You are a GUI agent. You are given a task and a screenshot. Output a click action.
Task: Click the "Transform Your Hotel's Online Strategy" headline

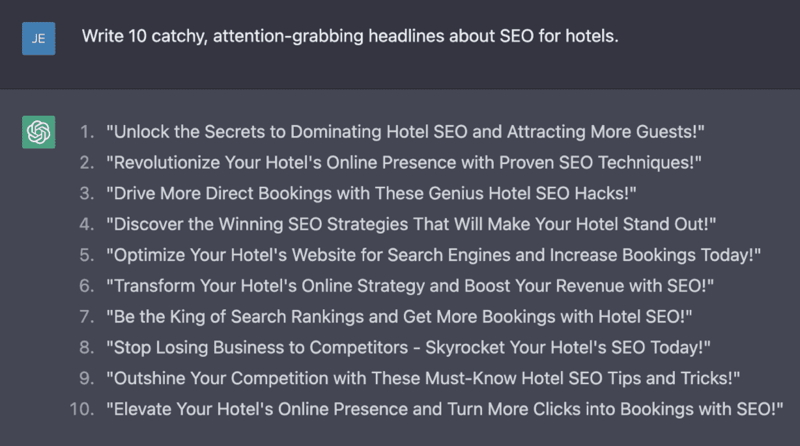[x=410, y=286]
